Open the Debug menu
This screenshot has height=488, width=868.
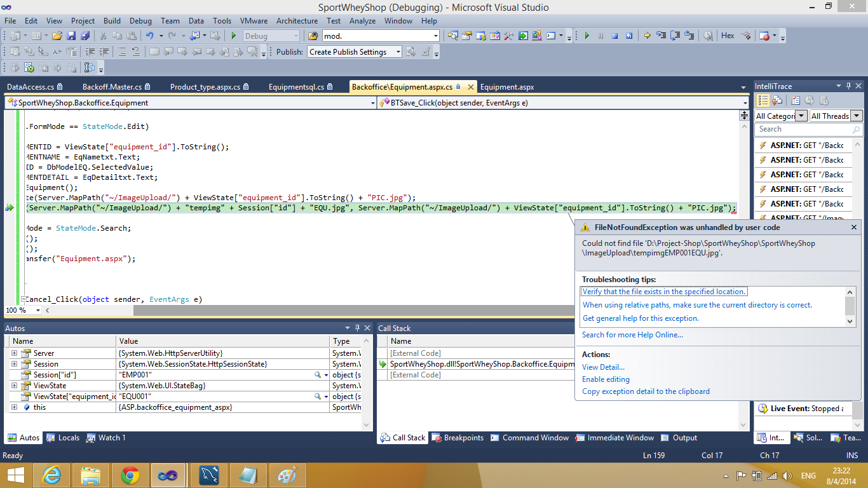point(141,20)
